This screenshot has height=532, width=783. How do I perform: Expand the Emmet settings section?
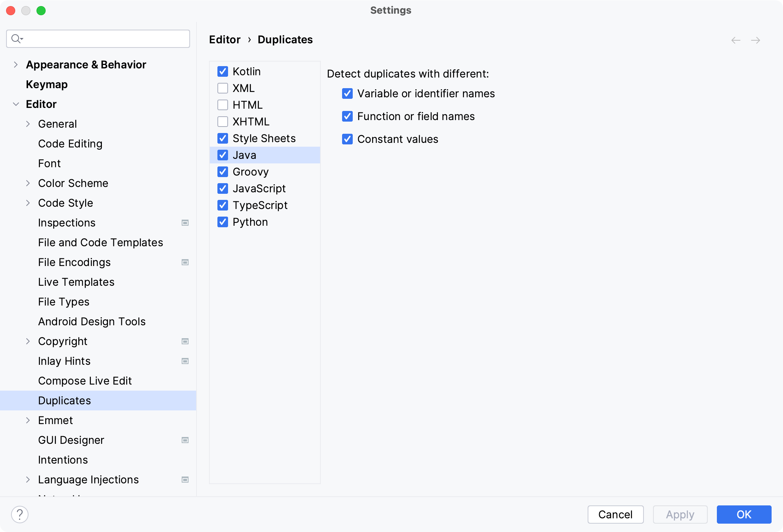click(29, 420)
